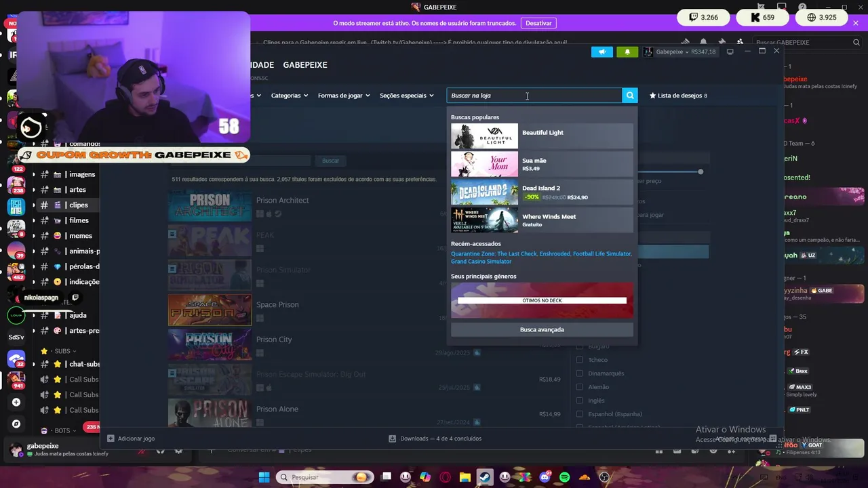Open Cloudflare icon on the taskbar
The height and width of the screenshot is (488, 868).
point(585,477)
